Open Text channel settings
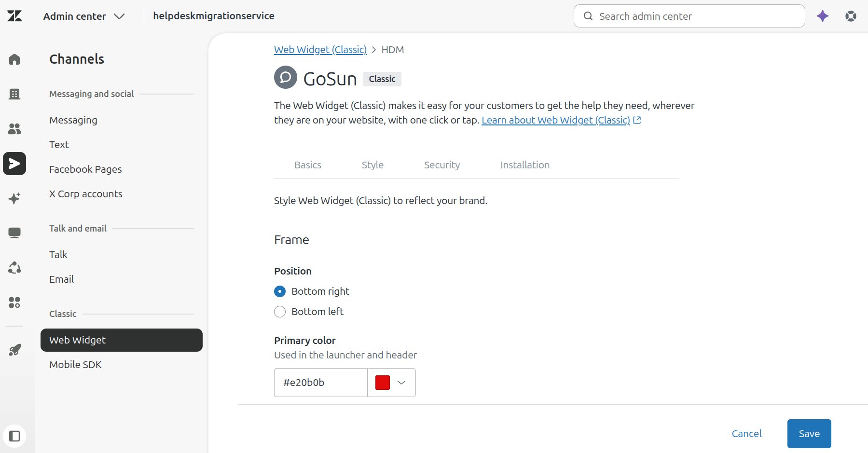Screen dimensions: 868x453 (x=59, y=145)
